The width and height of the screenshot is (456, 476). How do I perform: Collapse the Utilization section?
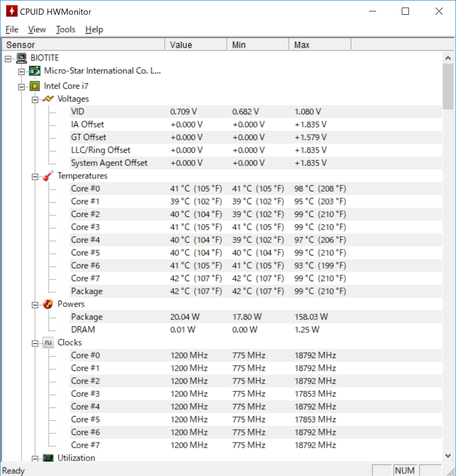click(35, 459)
